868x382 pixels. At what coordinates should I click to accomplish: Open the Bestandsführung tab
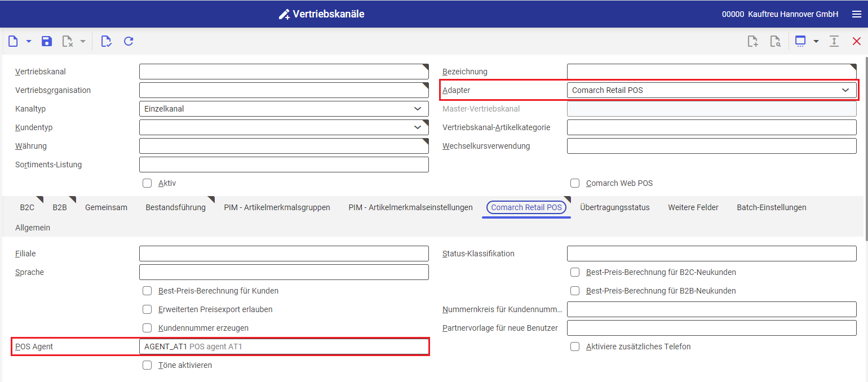point(175,207)
